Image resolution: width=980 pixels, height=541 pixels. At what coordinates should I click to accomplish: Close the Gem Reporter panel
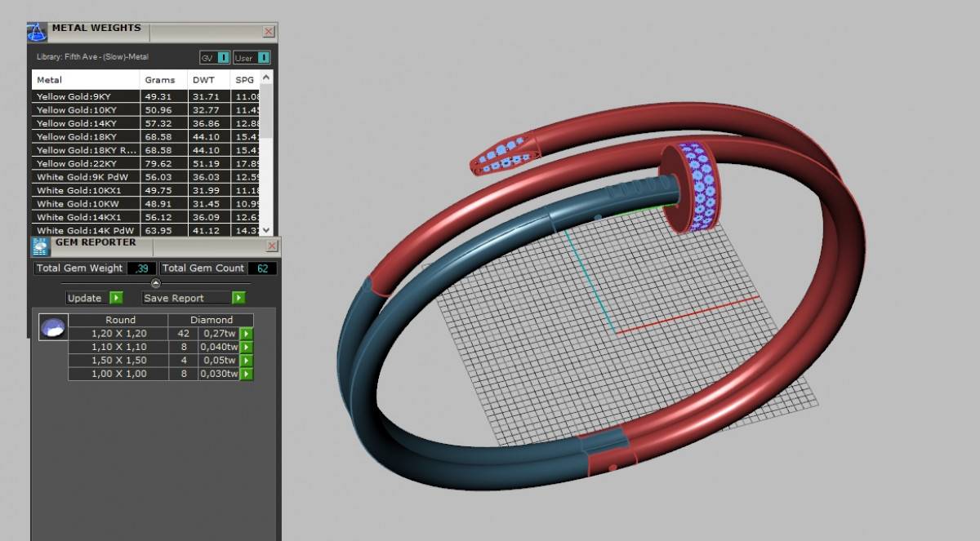[x=270, y=246]
